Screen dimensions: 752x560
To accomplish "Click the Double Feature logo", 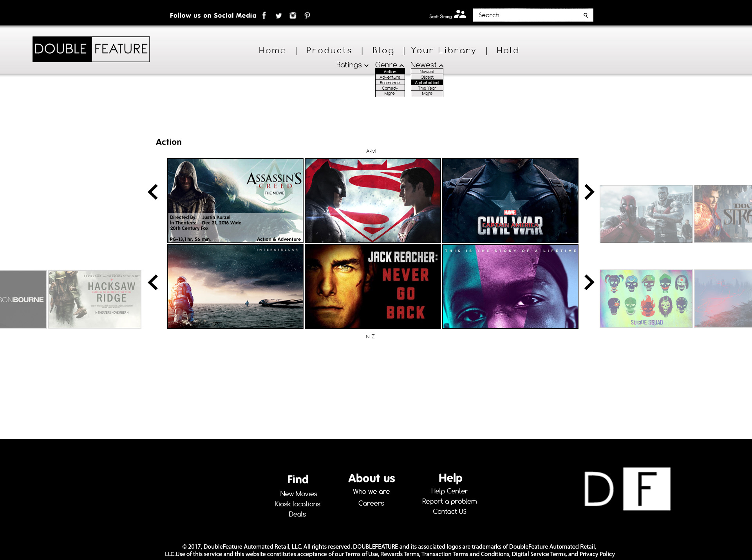I will click(x=91, y=49).
